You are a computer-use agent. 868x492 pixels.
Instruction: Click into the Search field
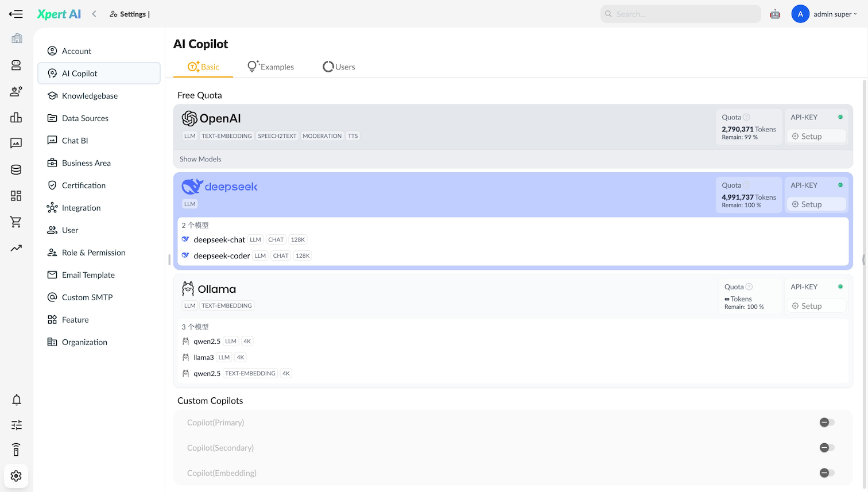pyautogui.click(x=683, y=14)
